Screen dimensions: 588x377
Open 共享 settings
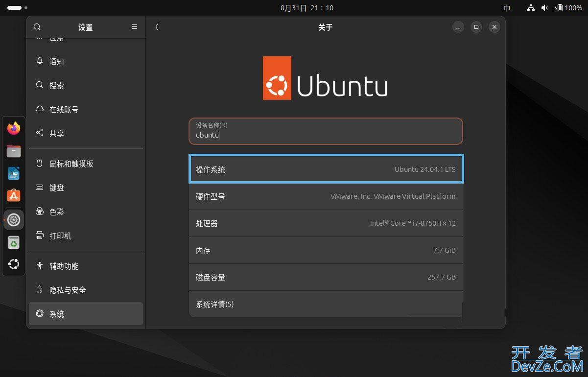click(86, 133)
